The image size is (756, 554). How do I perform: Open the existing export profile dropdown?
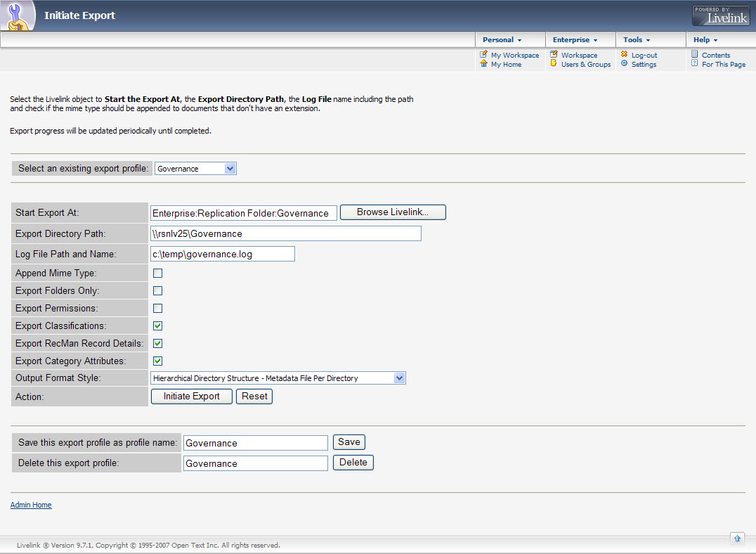coord(195,169)
